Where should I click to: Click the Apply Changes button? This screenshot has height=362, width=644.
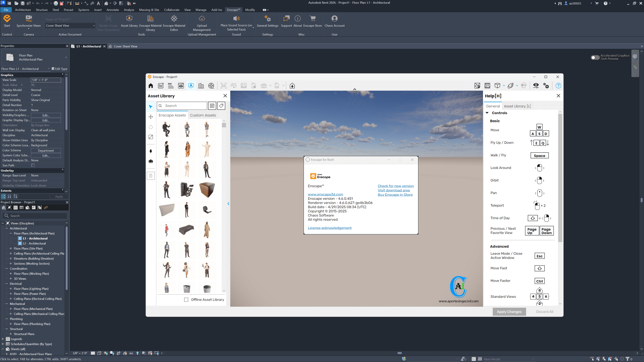click(509, 312)
